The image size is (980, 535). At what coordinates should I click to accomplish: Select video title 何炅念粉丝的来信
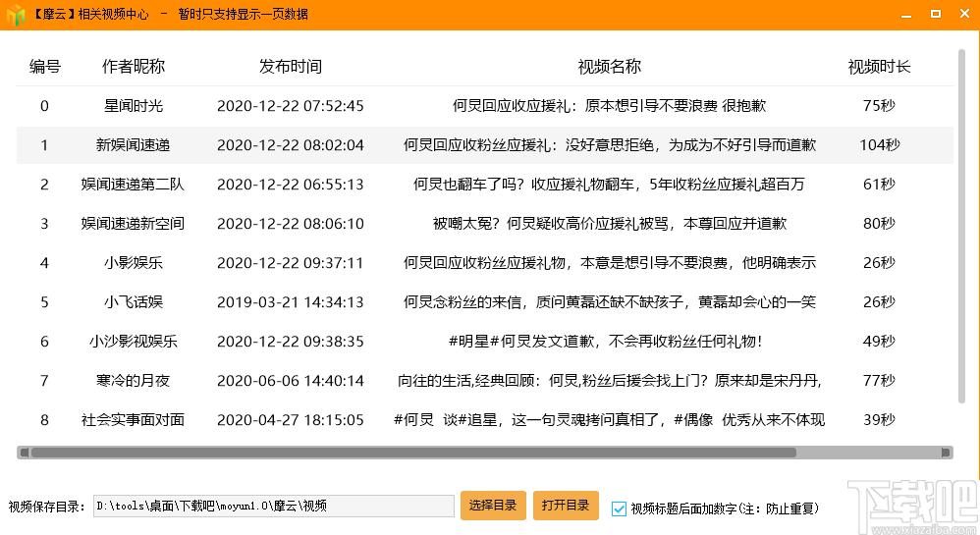(x=610, y=302)
